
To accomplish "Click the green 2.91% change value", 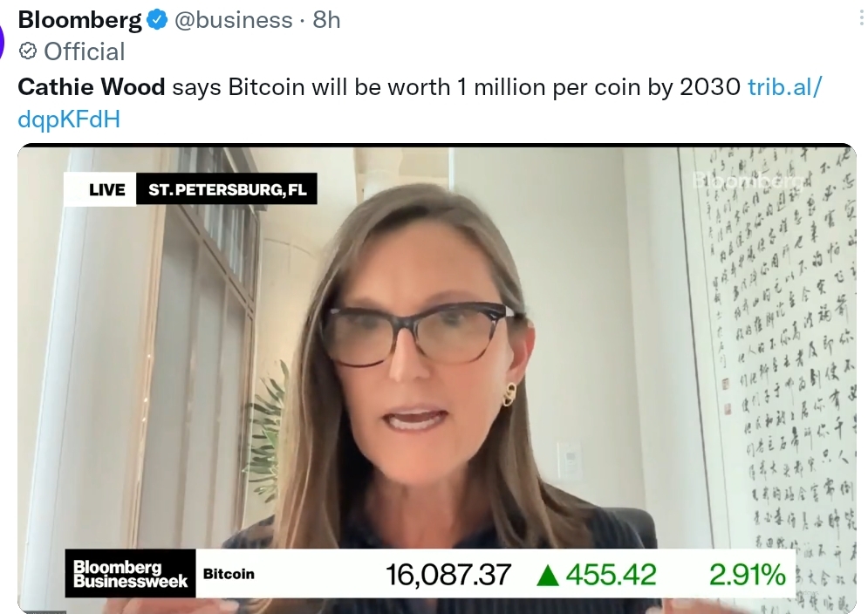I will (x=748, y=574).
